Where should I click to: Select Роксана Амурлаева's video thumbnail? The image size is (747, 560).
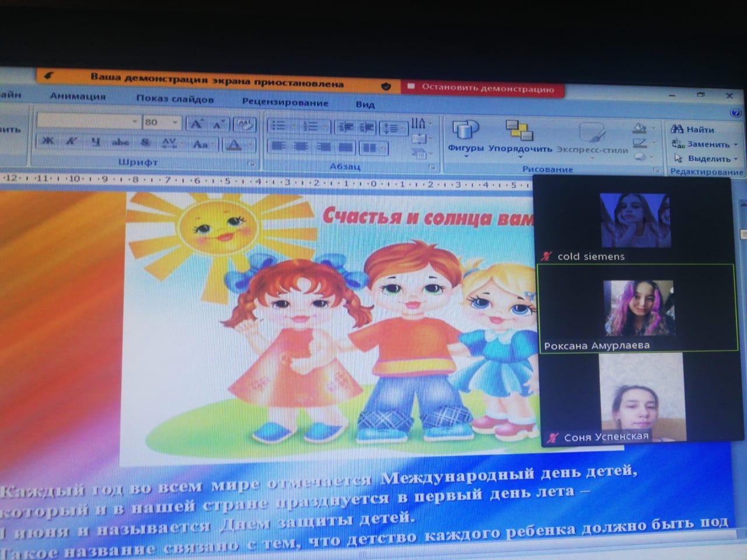click(x=637, y=308)
